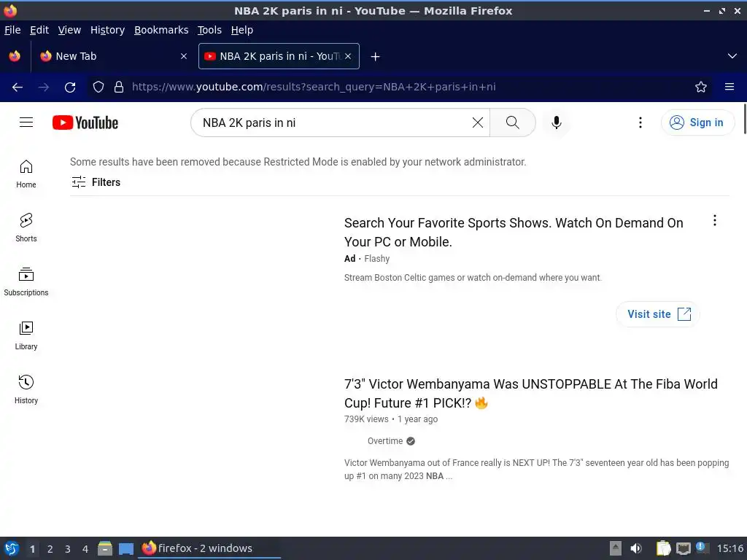Open the Firefox View pinned icon
Image resolution: width=747 pixels, height=560 pixels.
pos(15,56)
